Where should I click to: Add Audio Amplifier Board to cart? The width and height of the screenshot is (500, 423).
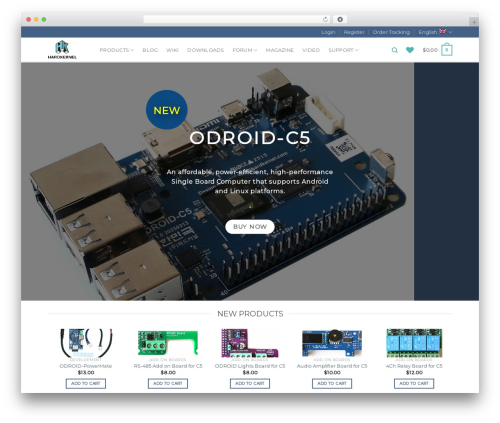click(x=332, y=384)
